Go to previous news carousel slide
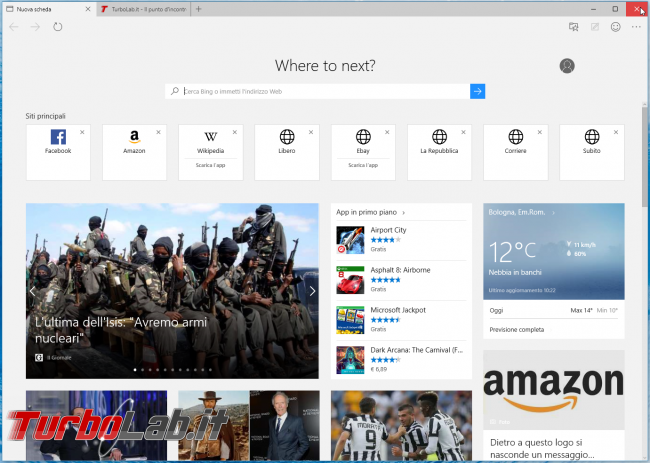Viewport: 650px width, 463px height. [x=32, y=291]
